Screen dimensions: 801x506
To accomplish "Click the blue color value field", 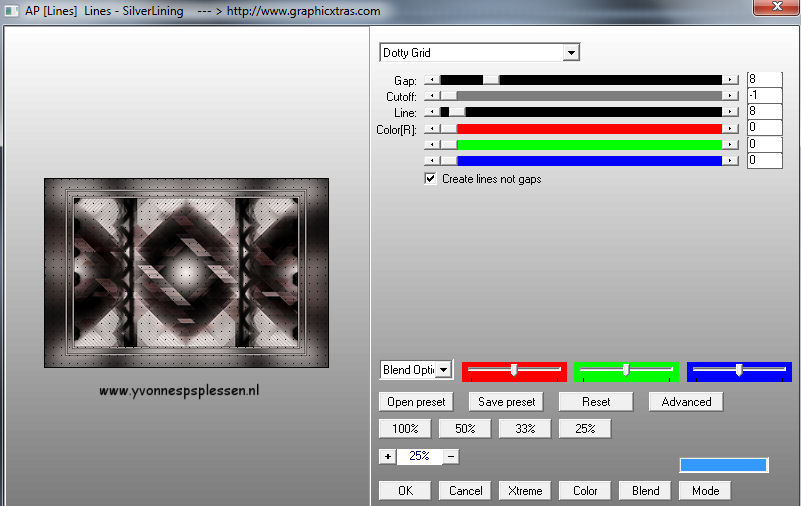I will pyautogui.click(x=764, y=160).
